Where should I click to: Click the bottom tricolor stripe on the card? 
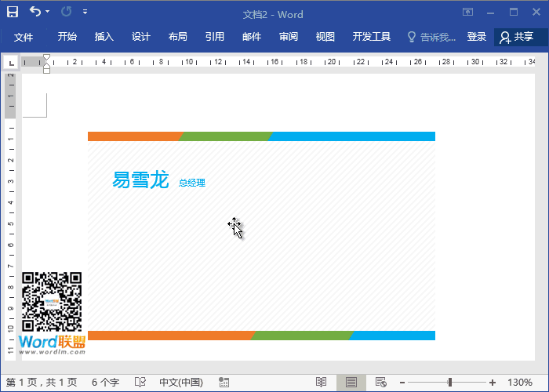pos(261,336)
